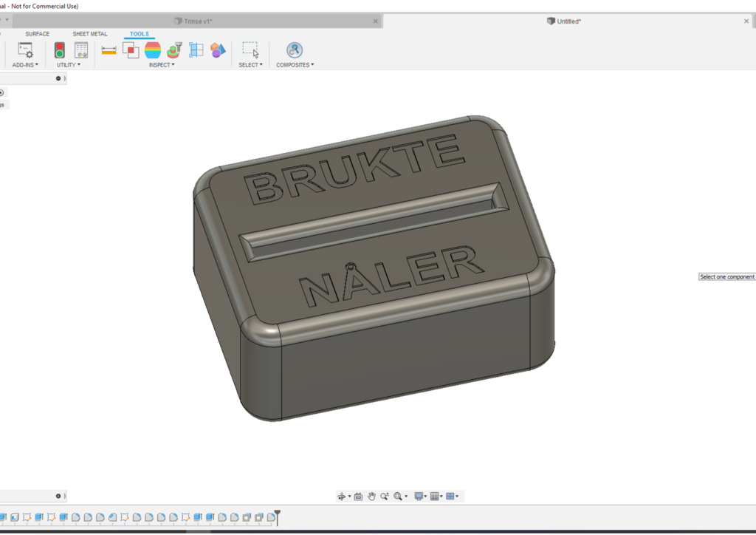
Task: Expand the SELECT dropdown
Action: [x=250, y=64]
